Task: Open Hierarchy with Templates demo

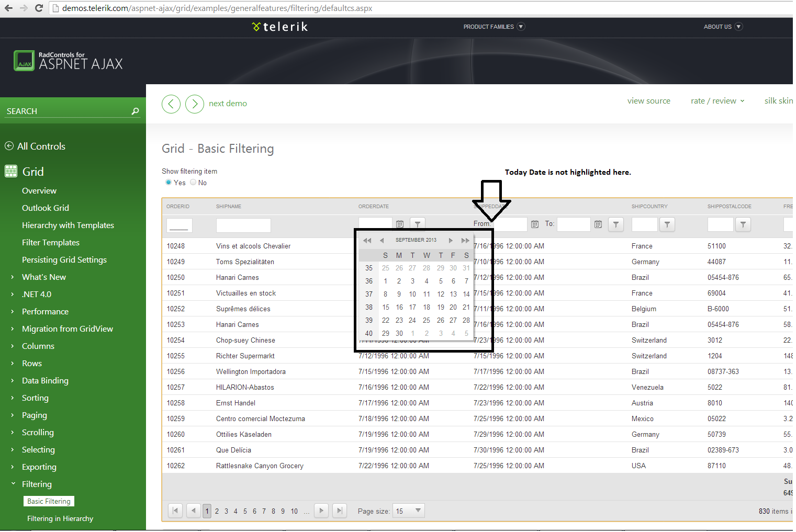Action: click(68, 225)
